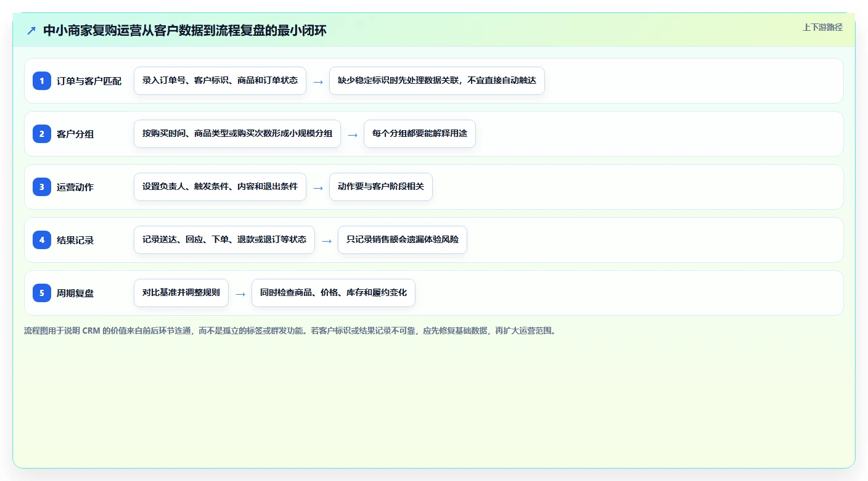Select step number 2 badge
868x481 pixels.
pyautogui.click(x=42, y=134)
